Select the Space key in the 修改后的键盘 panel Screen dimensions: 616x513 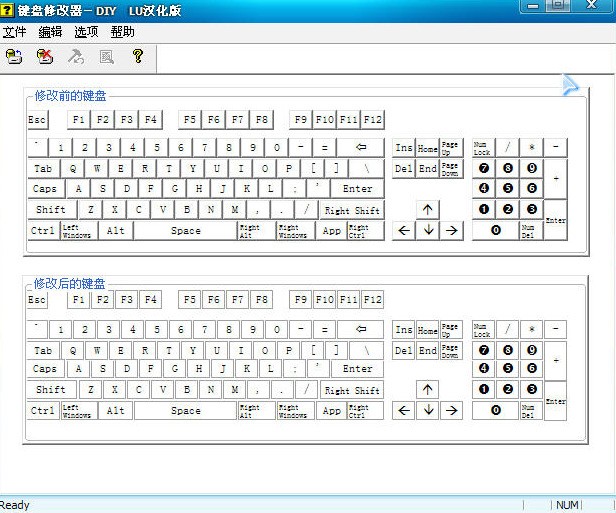tap(185, 410)
